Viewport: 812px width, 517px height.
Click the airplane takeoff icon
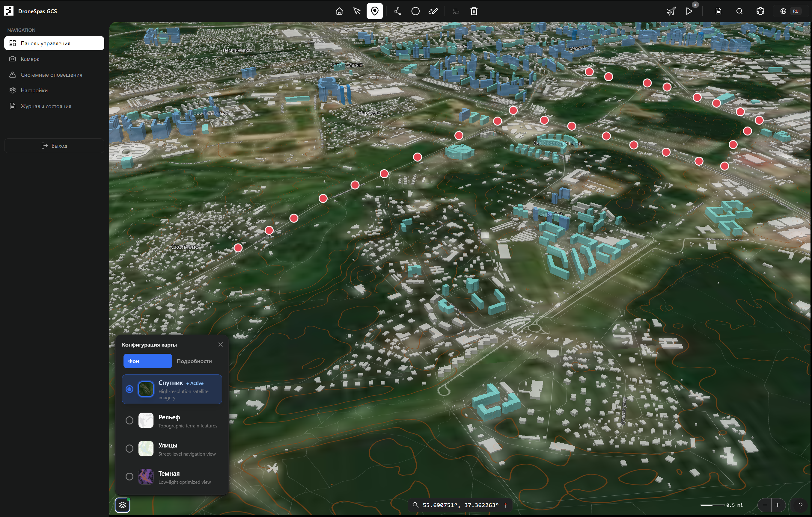point(671,11)
